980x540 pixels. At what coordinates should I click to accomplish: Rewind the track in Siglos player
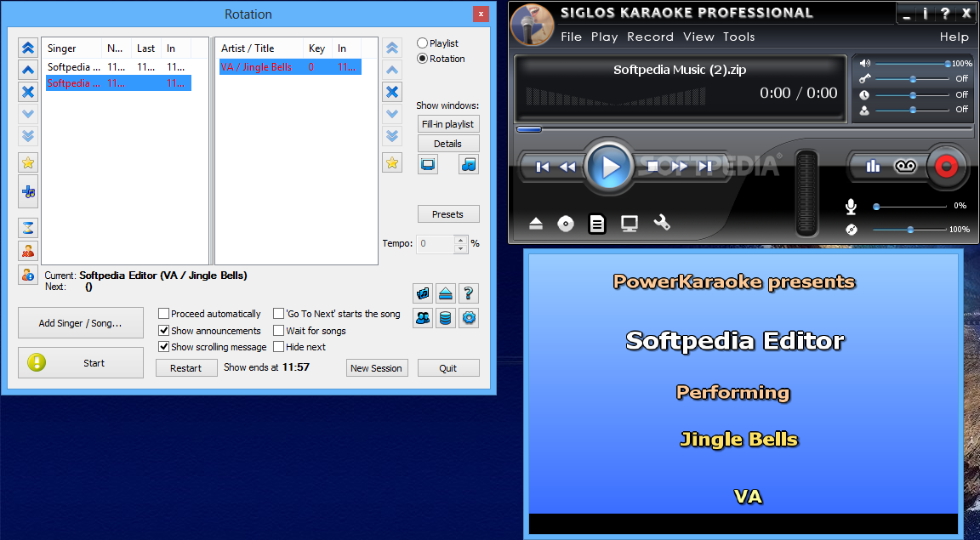567,167
